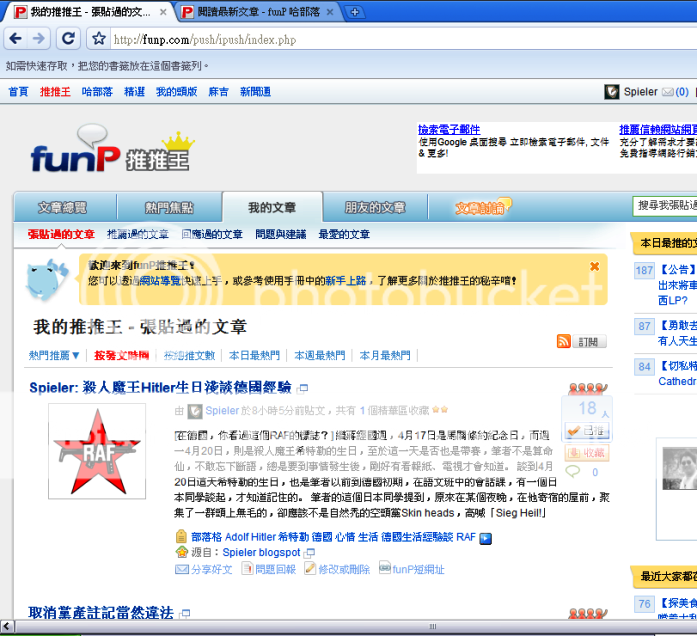Screen dimensions: 697x636
Task: Click the blue arrow icon after RAF tag
Action: pos(485,538)
